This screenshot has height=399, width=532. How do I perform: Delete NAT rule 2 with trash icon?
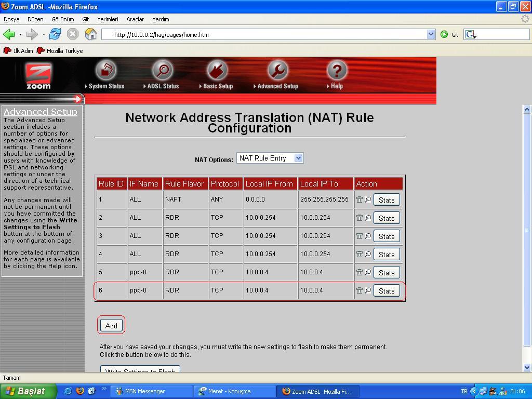[360, 218]
